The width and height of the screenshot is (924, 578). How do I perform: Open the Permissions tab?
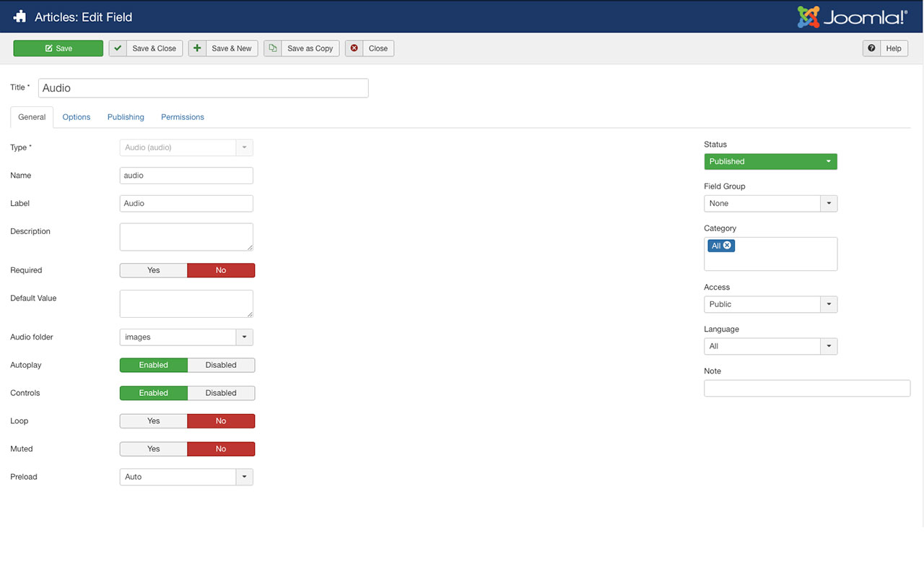click(183, 117)
